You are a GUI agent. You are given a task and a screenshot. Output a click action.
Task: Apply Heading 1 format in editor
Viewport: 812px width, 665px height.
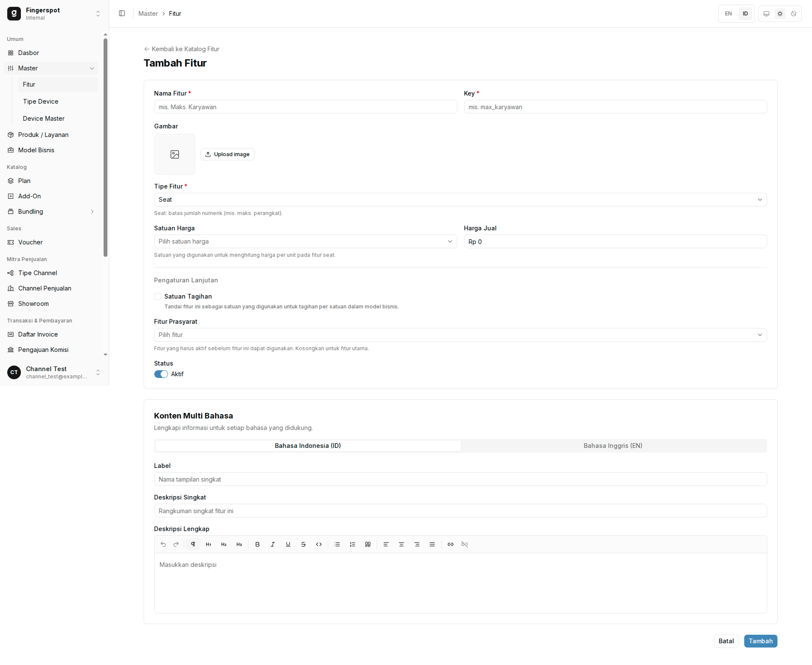208,544
